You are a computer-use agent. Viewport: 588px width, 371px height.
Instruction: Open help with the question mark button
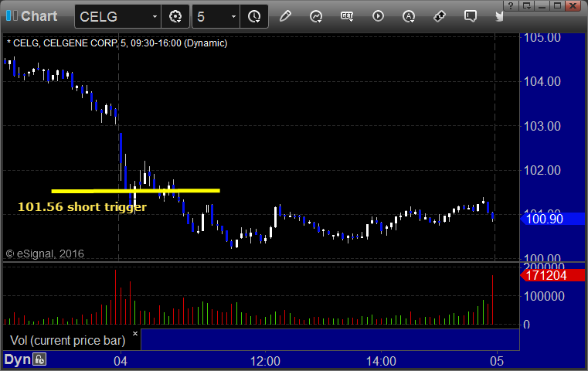[511, 5]
